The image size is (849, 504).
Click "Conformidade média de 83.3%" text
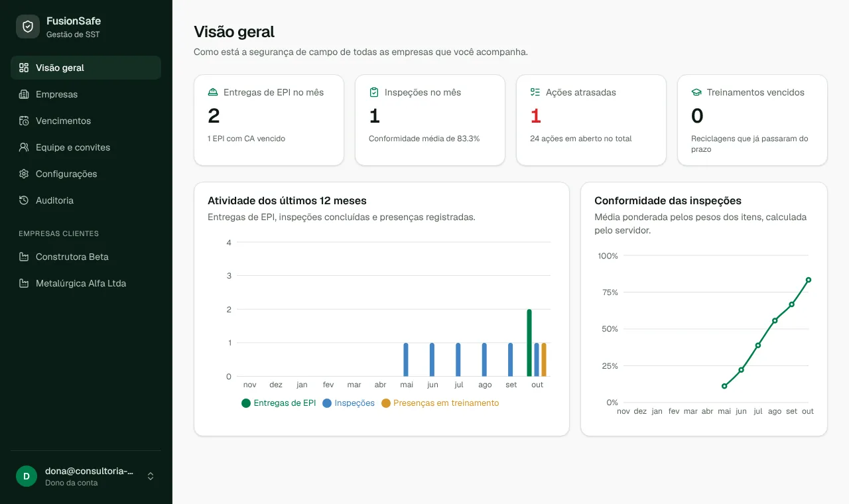tap(424, 139)
